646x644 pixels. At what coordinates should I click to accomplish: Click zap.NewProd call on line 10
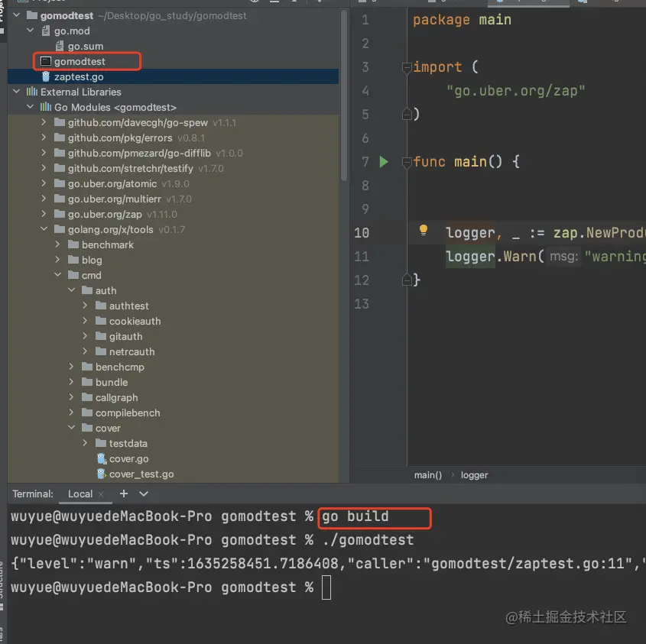point(599,233)
